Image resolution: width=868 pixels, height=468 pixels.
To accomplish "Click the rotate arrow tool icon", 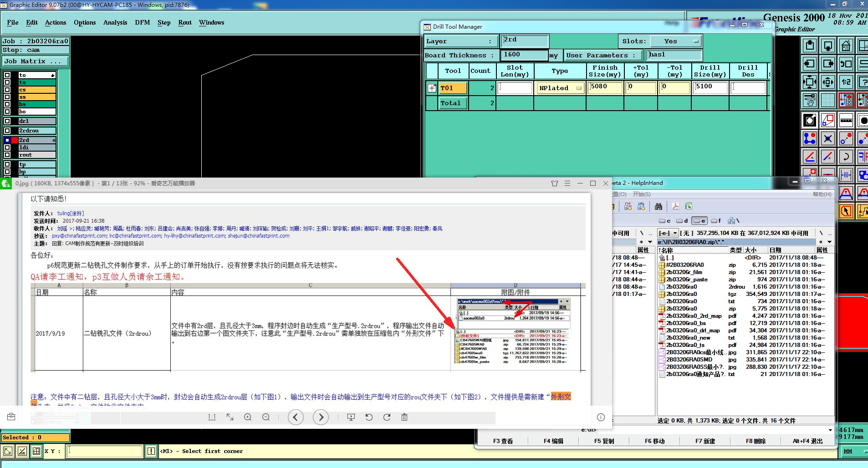I will tap(846, 157).
